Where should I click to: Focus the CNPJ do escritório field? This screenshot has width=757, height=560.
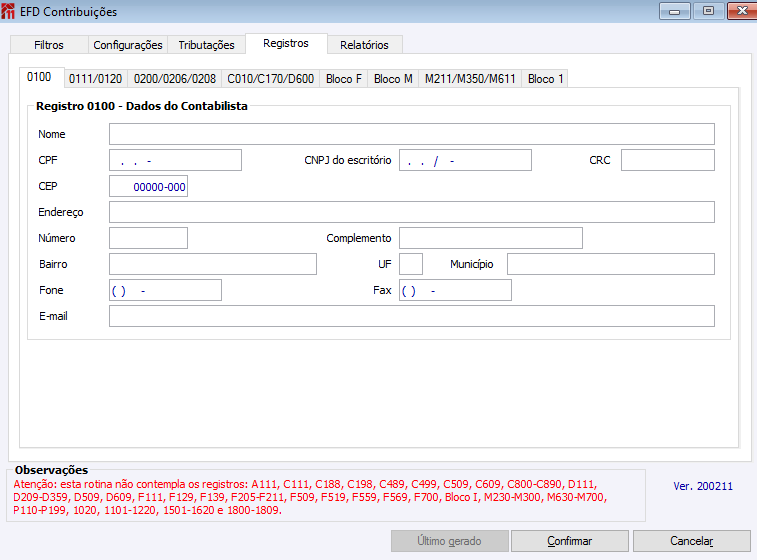click(x=465, y=160)
